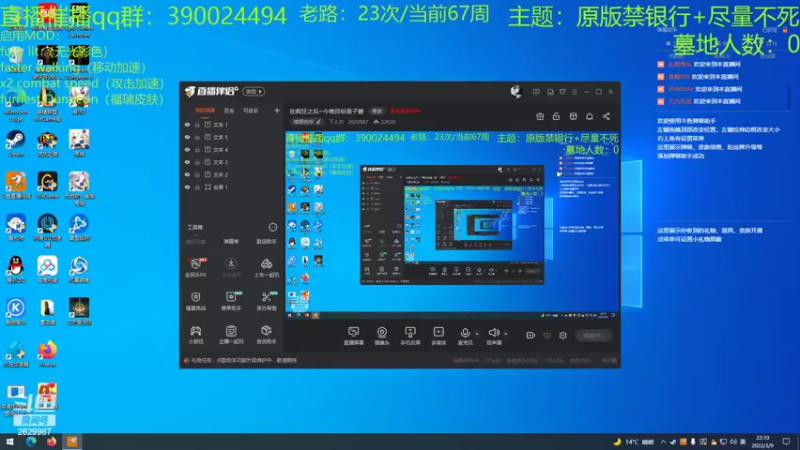Expand the microphone options arrow
Viewport: 800px width, 450px height.
[477, 334]
